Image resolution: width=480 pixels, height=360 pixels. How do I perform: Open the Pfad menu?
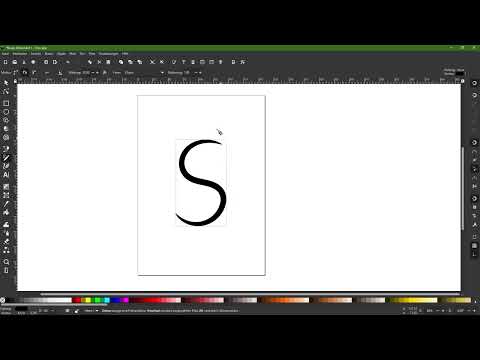(x=72, y=54)
